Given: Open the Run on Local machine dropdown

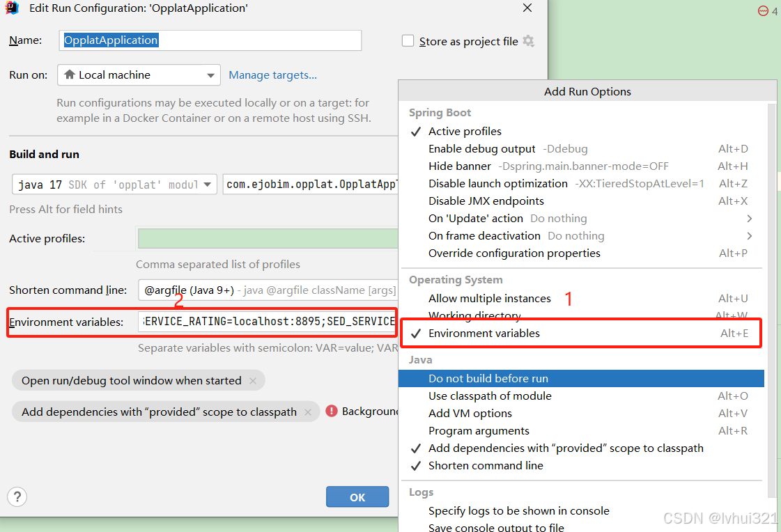Looking at the screenshot, I should tap(139, 75).
